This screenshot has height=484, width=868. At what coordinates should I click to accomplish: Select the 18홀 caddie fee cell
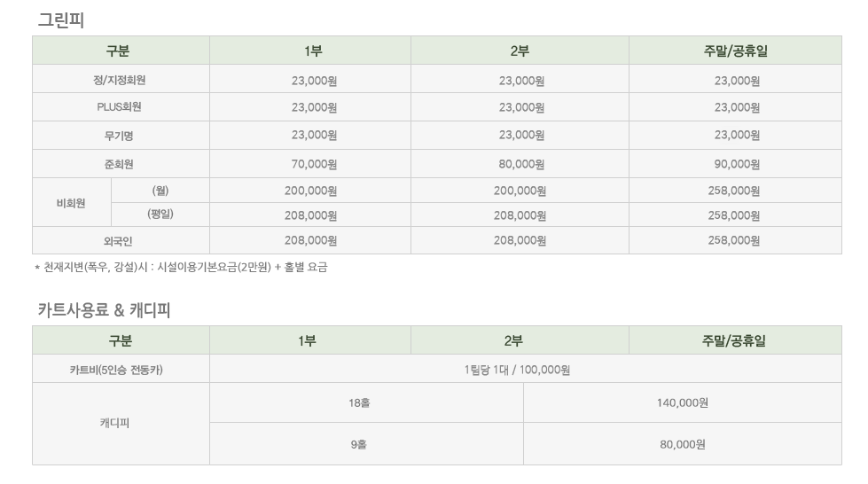[359, 402]
